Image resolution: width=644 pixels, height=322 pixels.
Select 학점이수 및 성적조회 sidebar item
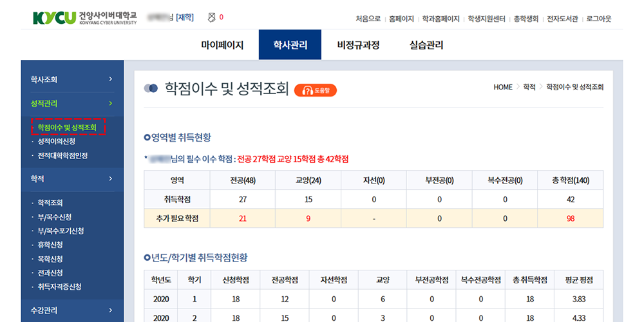[67, 128]
